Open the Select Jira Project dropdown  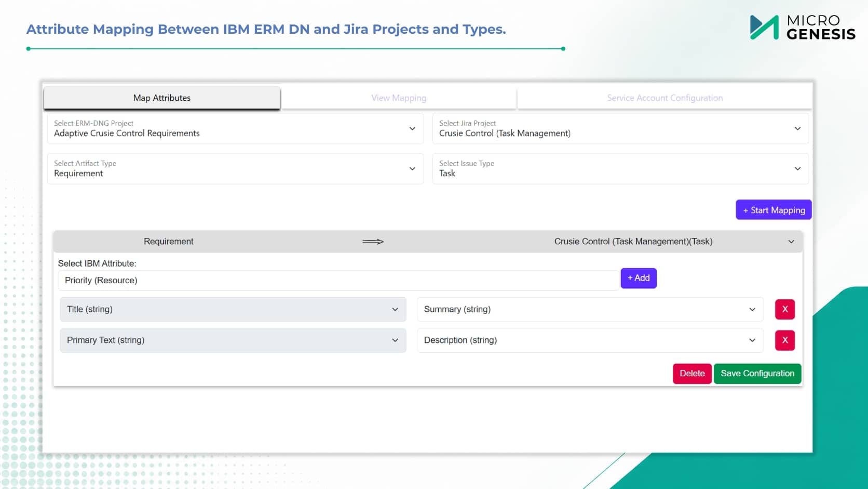[x=620, y=128]
